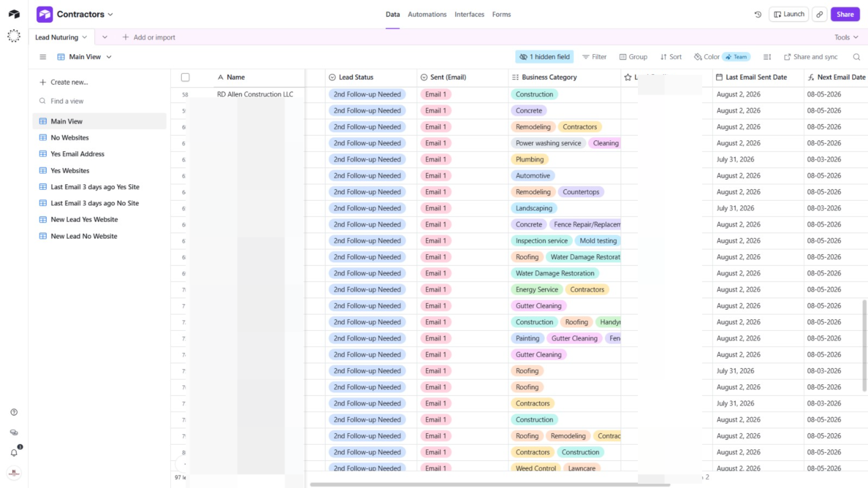Open the row height icon
The image size is (868, 488).
[x=767, y=57]
